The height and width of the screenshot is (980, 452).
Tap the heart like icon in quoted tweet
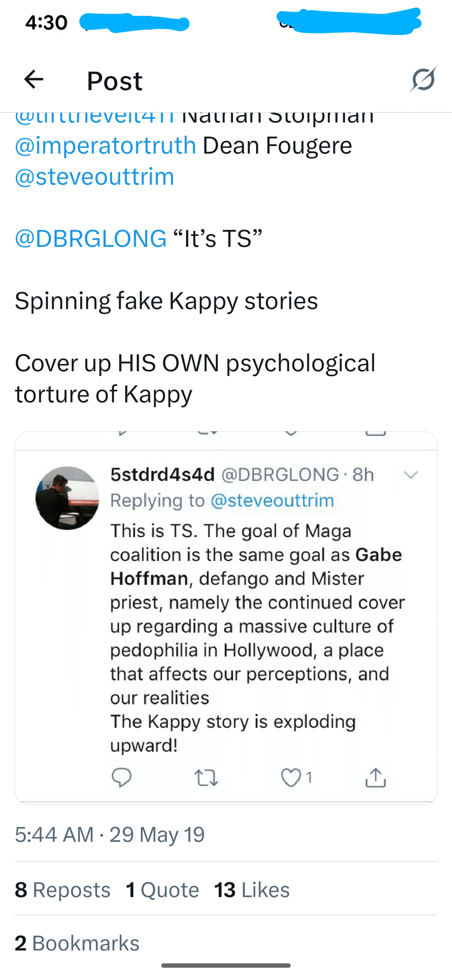click(x=291, y=778)
